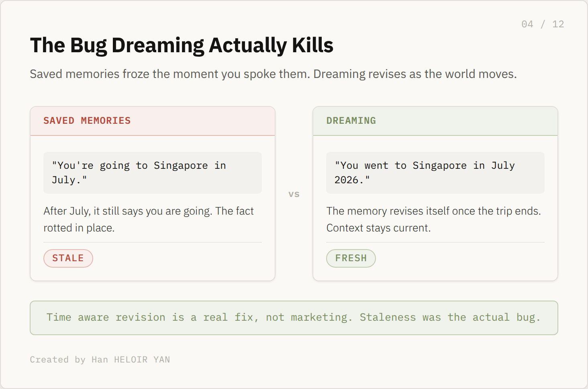Click the text "After July, it still says you are going"

128,211
